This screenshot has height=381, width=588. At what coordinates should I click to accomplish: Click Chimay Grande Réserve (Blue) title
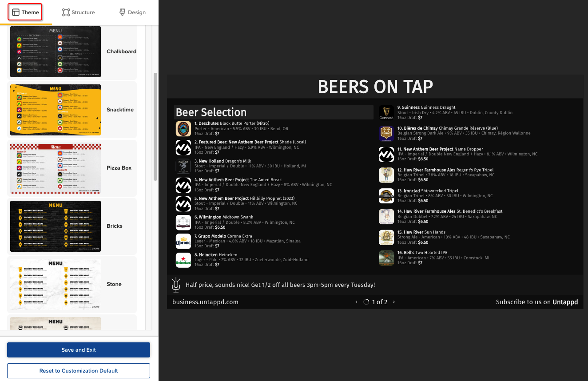(448, 128)
